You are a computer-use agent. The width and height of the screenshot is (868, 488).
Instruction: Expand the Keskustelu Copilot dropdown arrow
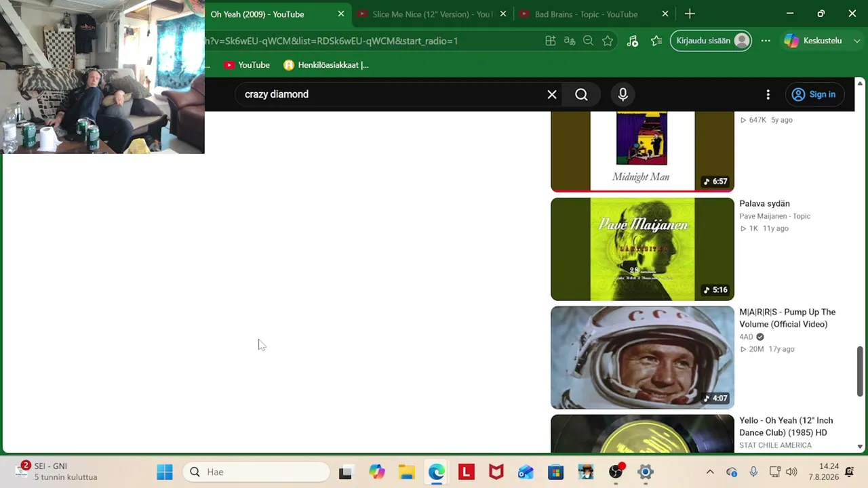[856, 41]
